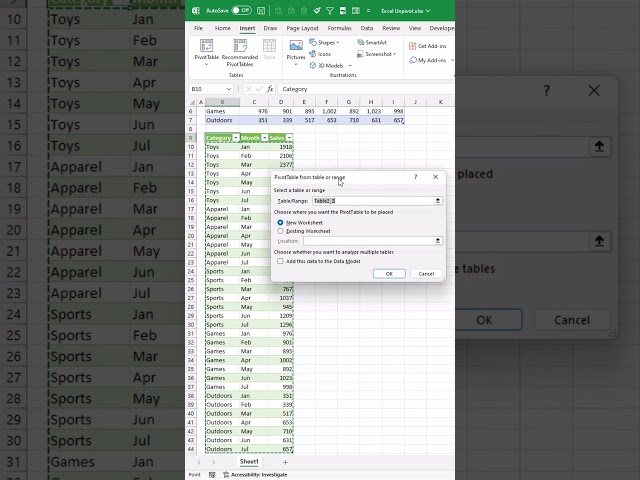Click the macro record icon in status bar

pyautogui.click(x=212, y=475)
